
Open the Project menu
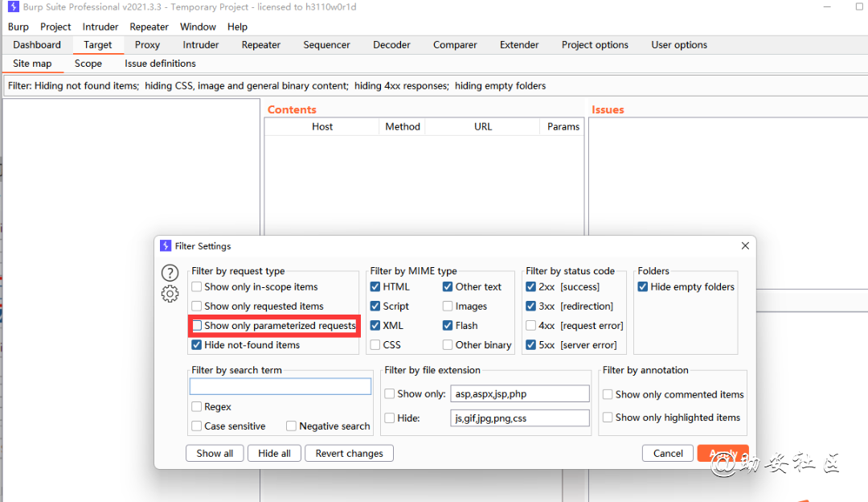pyautogui.click(x=55, y=27)
